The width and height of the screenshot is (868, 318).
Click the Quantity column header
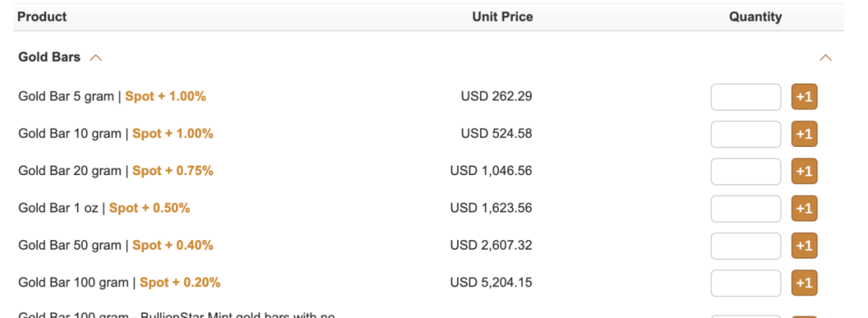755,17
